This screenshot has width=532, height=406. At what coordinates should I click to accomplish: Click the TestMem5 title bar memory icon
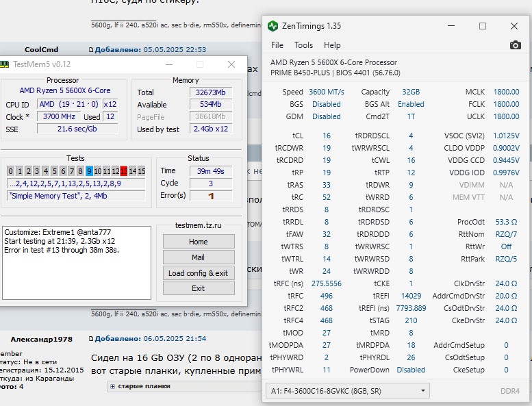(4, 64)
